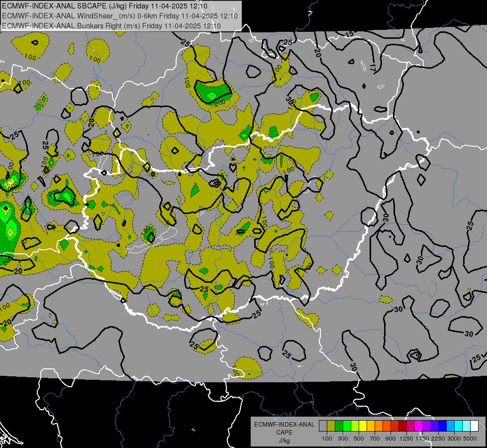Click the pale cyan legend swatch
The image size is (487, 448).
pyautogui.click(x=467, y=426)
